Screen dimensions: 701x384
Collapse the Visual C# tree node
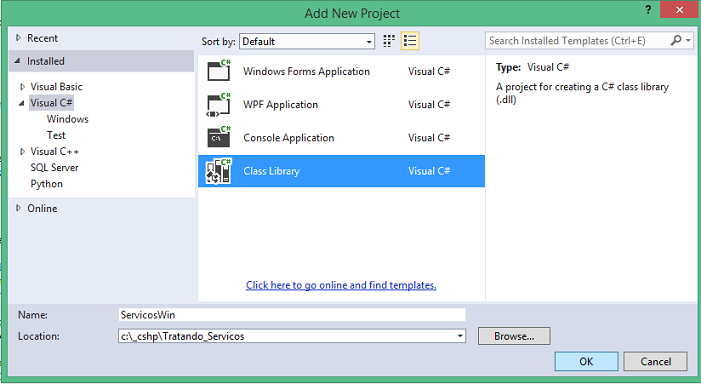coord(21,103)
